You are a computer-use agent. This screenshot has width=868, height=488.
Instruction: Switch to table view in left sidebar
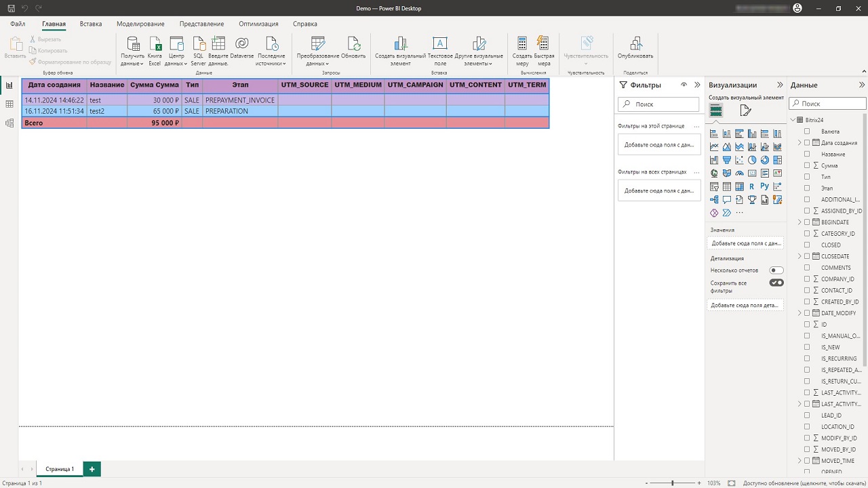(9, 104)
